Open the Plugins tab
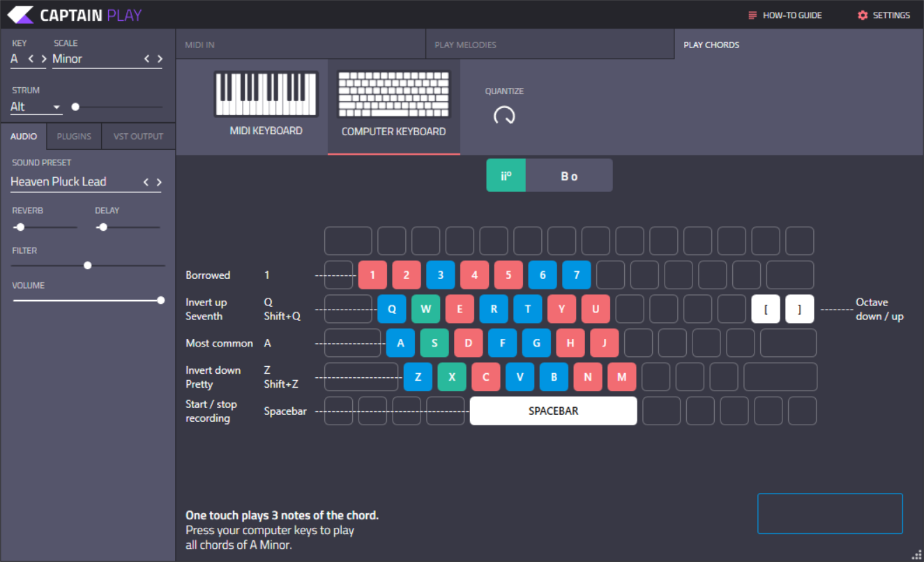Viewport: 924px width, 562px height. point(74,137)
